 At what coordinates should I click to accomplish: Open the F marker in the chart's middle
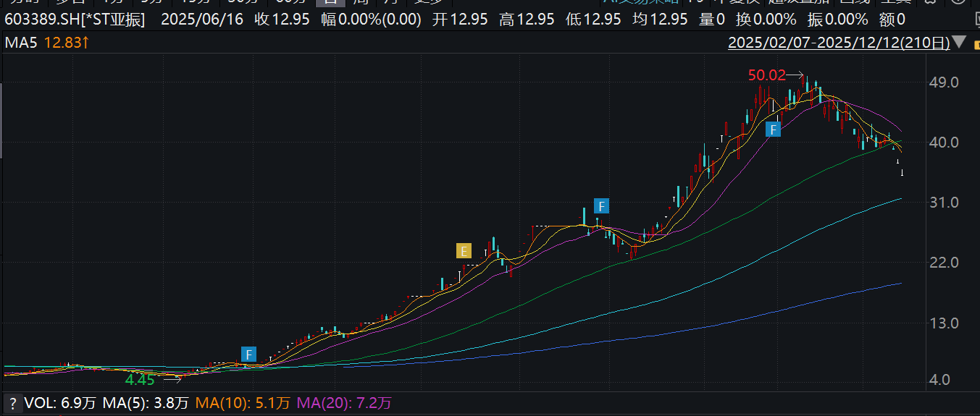coord(600,204)
